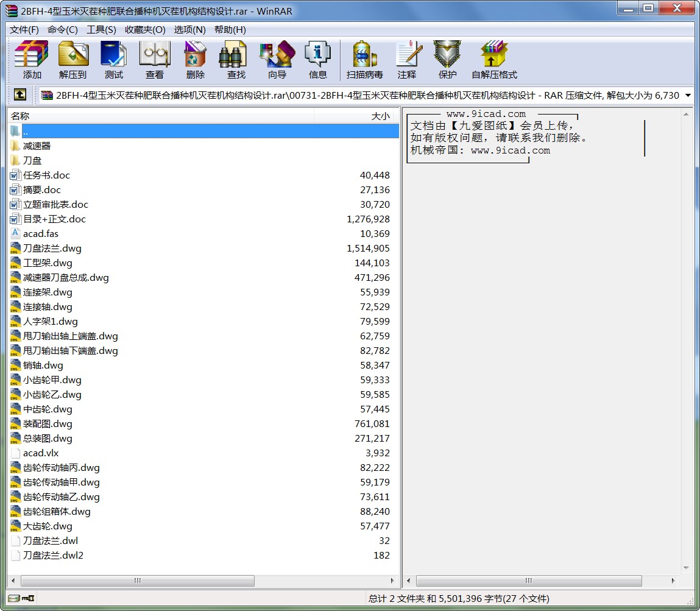The width and height of the screenshot is (700, 611).
Task: Click the Word icon of 任务书.doc
Action: point(15,175)
